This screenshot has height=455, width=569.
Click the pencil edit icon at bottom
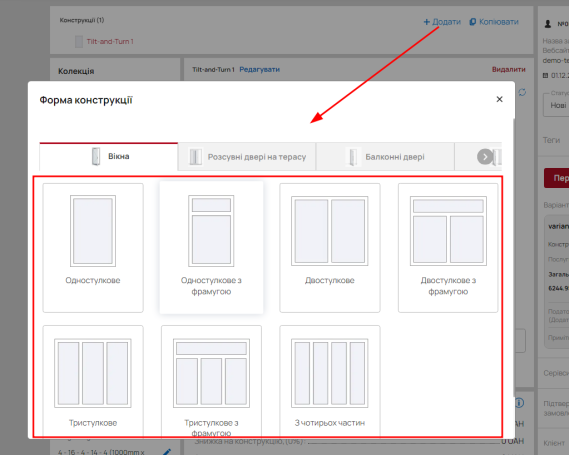(x=167, y=452)
